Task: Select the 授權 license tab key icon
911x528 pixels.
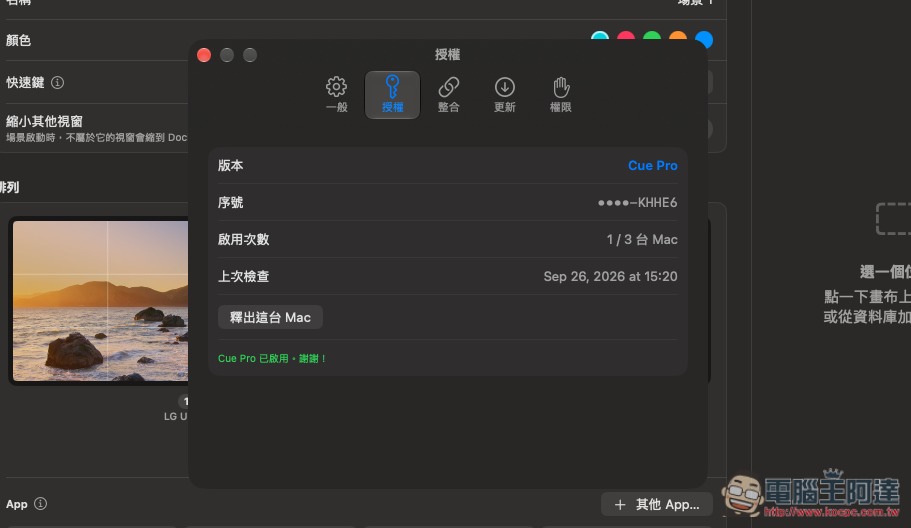Action: (392, 95)
